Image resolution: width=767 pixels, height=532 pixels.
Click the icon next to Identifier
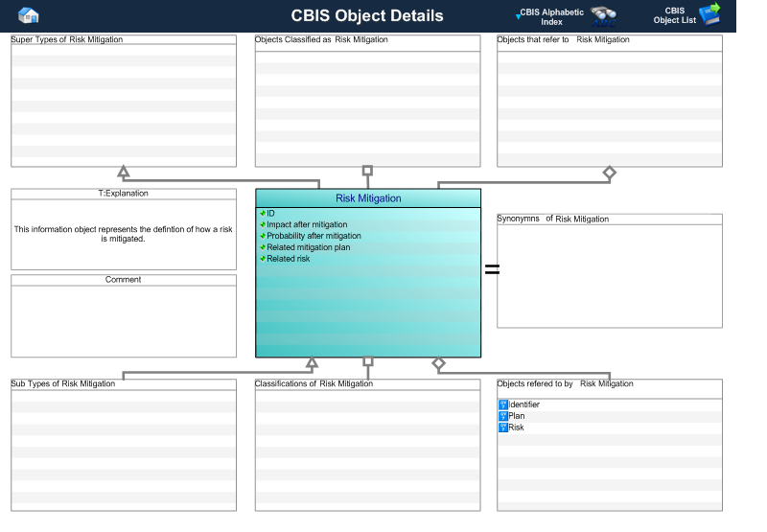pyautogui.click(x=503, y=405)
